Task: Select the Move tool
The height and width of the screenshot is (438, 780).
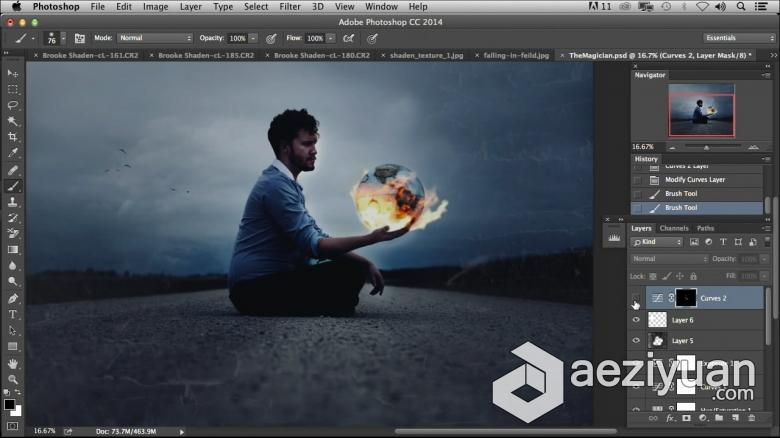Action: point(12,73)
